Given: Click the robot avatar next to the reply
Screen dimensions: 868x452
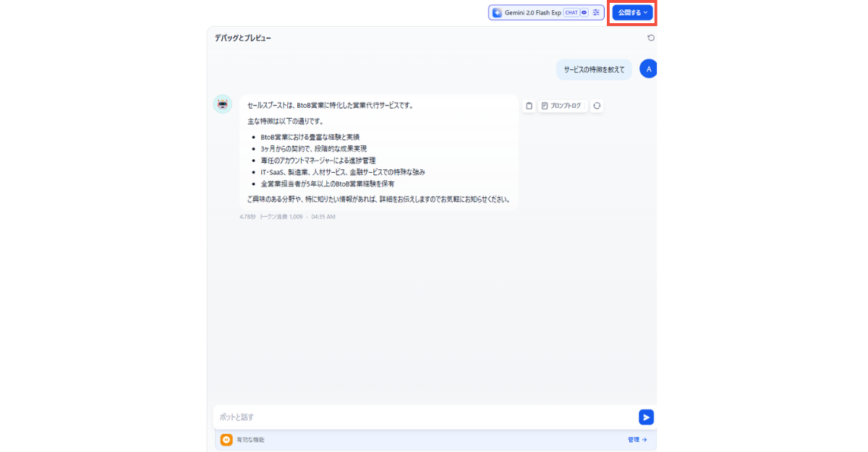Looking at the screenshot, I should [221, 103].
